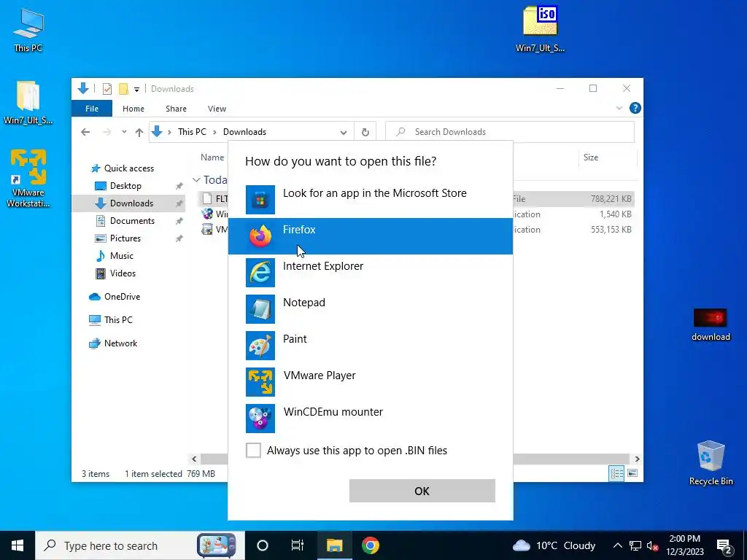The image size is (747, 560).
Task: Select WinCDEmu mounter option
Action: click(370, 418)
